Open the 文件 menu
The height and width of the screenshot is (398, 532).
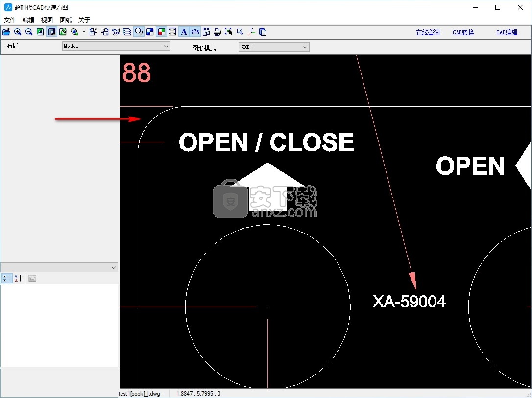click(x=10, y=20)
